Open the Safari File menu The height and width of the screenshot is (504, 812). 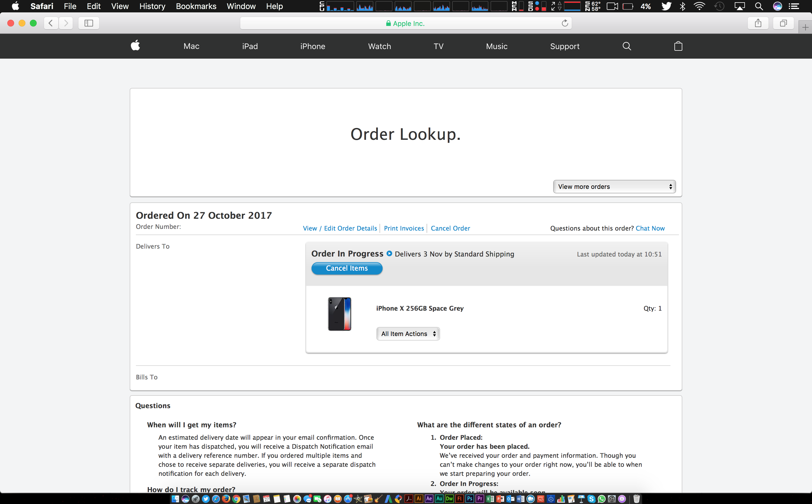click(70, 6)
